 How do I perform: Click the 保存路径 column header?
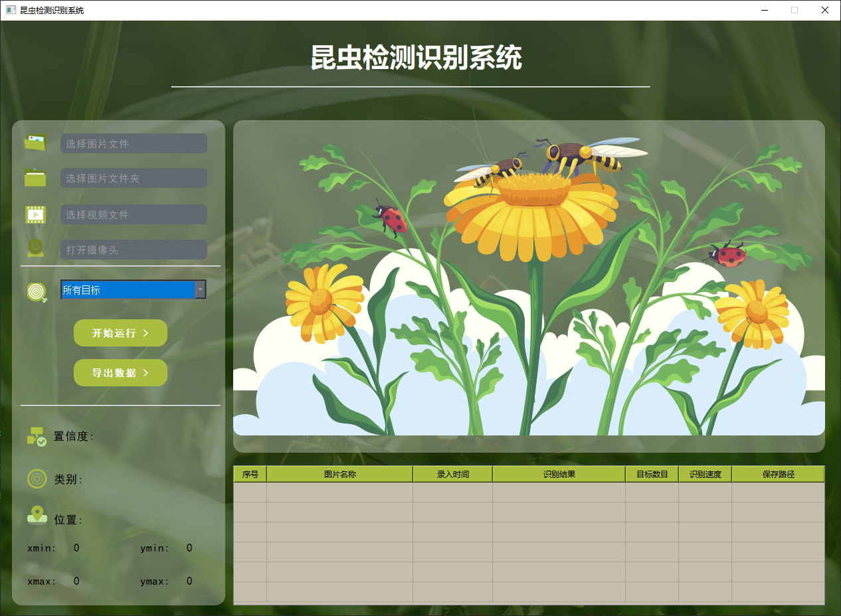pos(779,474)
